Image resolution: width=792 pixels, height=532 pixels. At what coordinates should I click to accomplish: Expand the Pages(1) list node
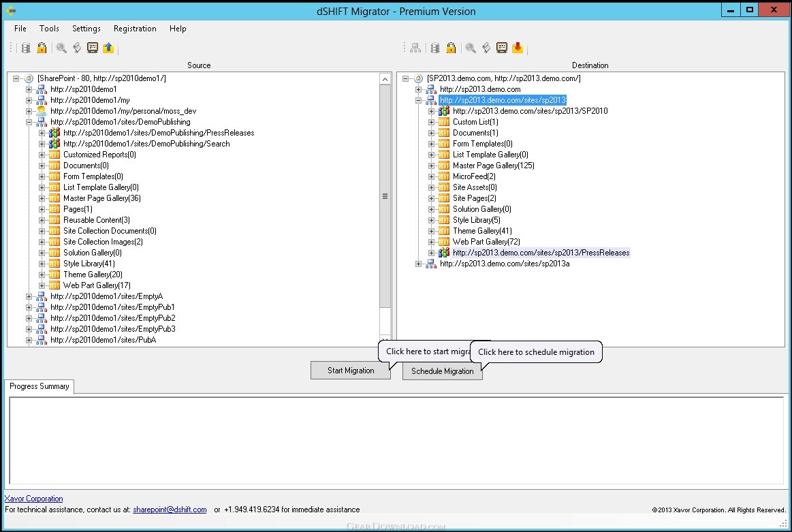(x=42, y=209)
